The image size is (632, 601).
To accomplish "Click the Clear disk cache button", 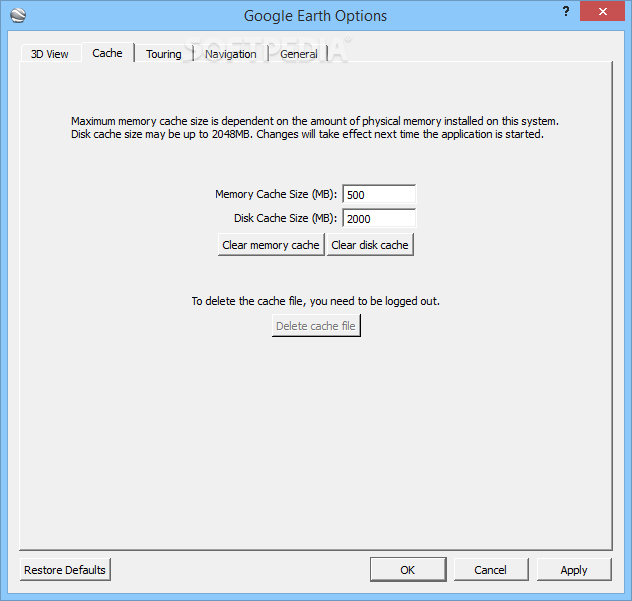I will coord(370,245).
